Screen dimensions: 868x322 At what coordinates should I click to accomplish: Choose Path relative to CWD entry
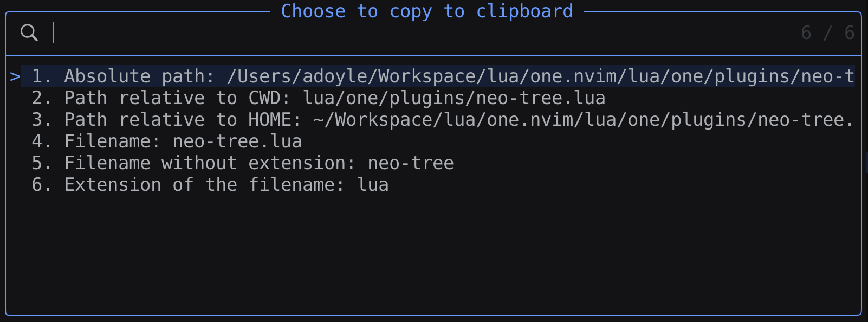[x=217, y=98]
